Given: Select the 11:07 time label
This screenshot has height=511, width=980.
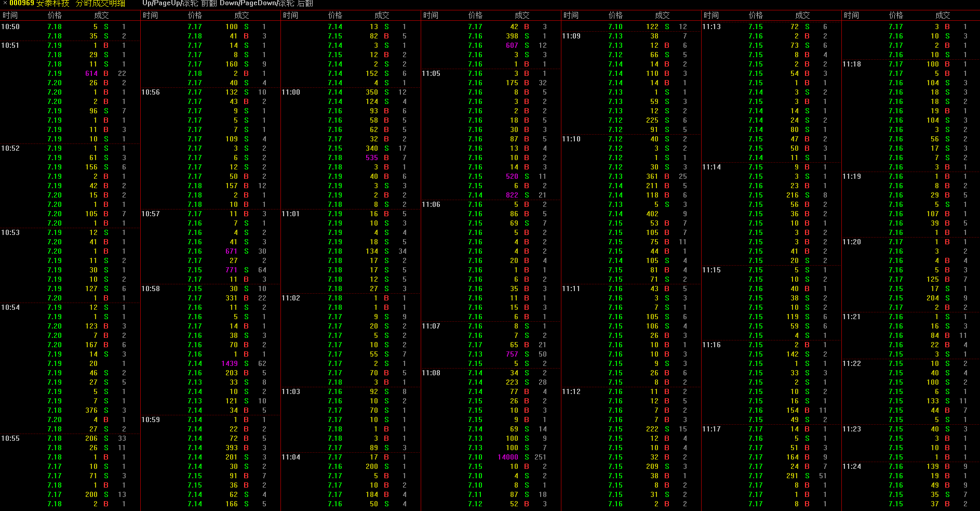Looking at the screenshot, I should tap(431, 326).
